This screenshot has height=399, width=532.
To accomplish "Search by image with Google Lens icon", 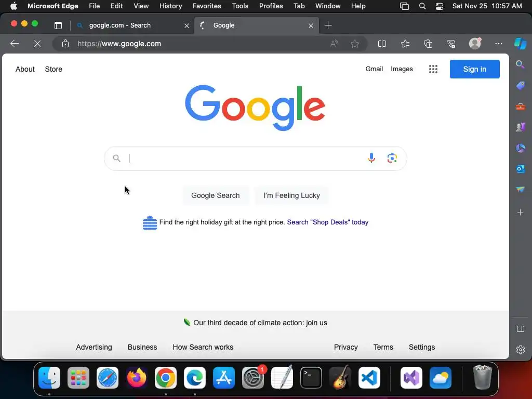I will 392,158.
